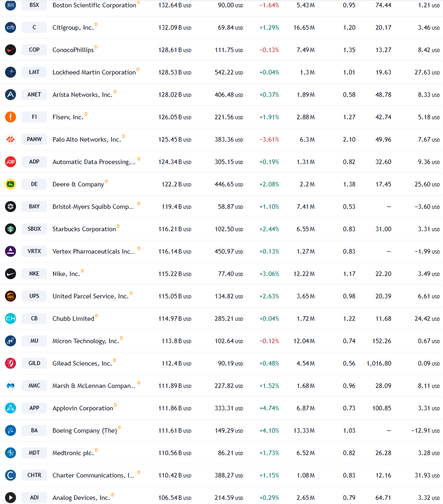Open the SBUX ticker symbol badge

pos(34,229)
